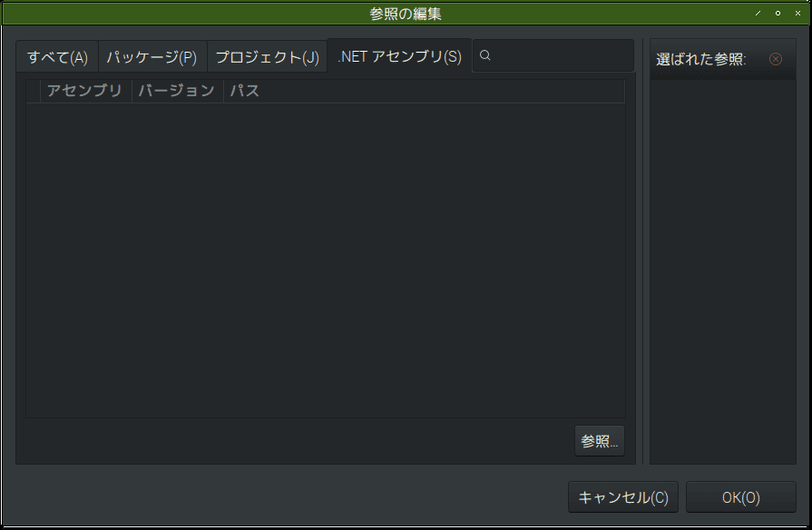Minimize the 参照の編集 dialog

click(758, 14)
